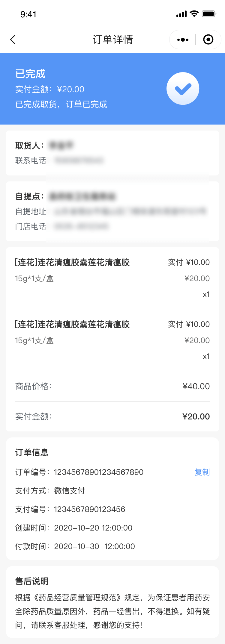The height and width of the screenshot is (644, 225).
Task: Tap the 实付金额 ¥20.00 total row
Action: pos(112,416)
